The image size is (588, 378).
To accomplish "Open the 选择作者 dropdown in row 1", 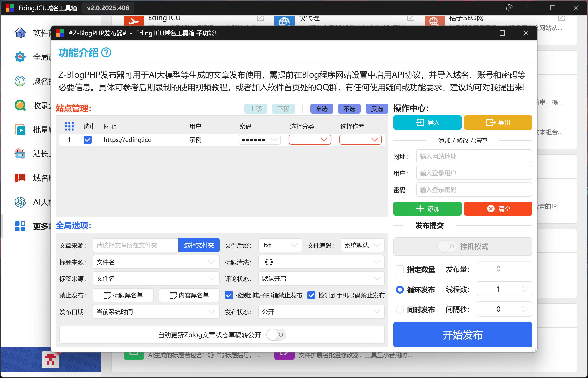I will pos(360,140).
